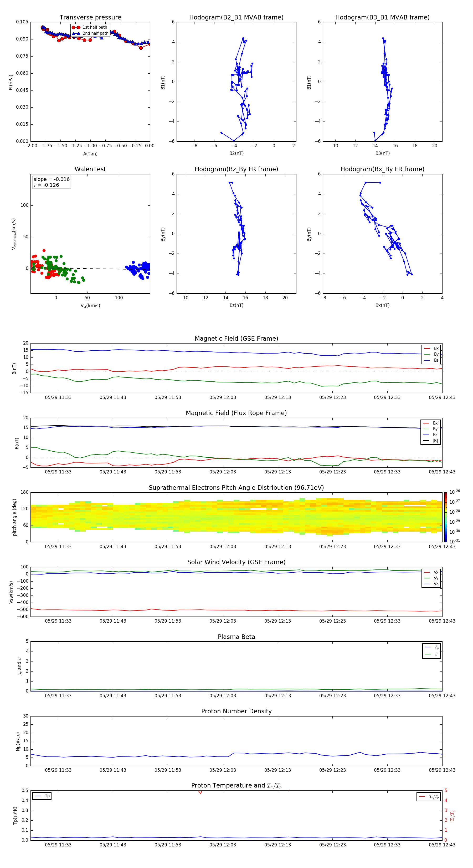Select 'Vx' in the velocity legend

(x=431, y=573)
